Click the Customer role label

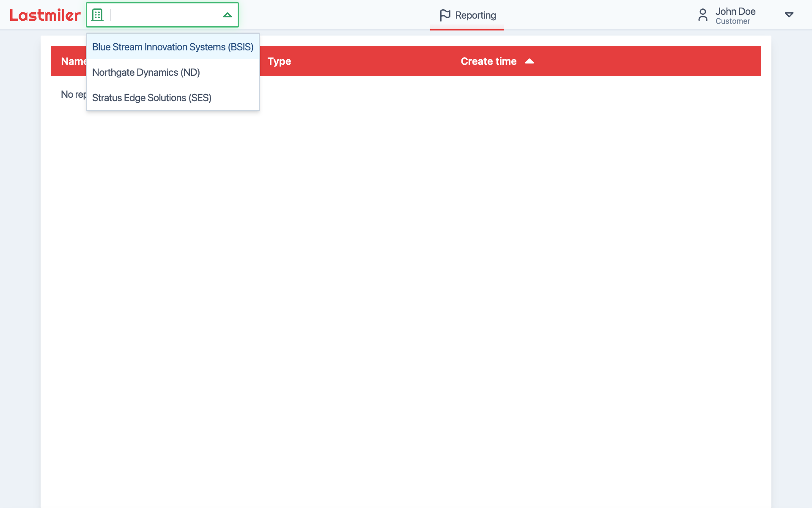tap(733, 21)
